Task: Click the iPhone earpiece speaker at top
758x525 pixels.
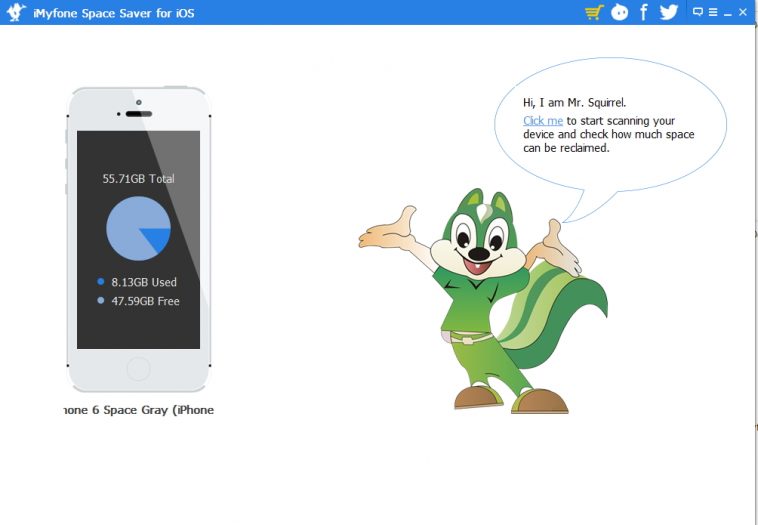Action: pyautogui.click(x=138, y=113)
